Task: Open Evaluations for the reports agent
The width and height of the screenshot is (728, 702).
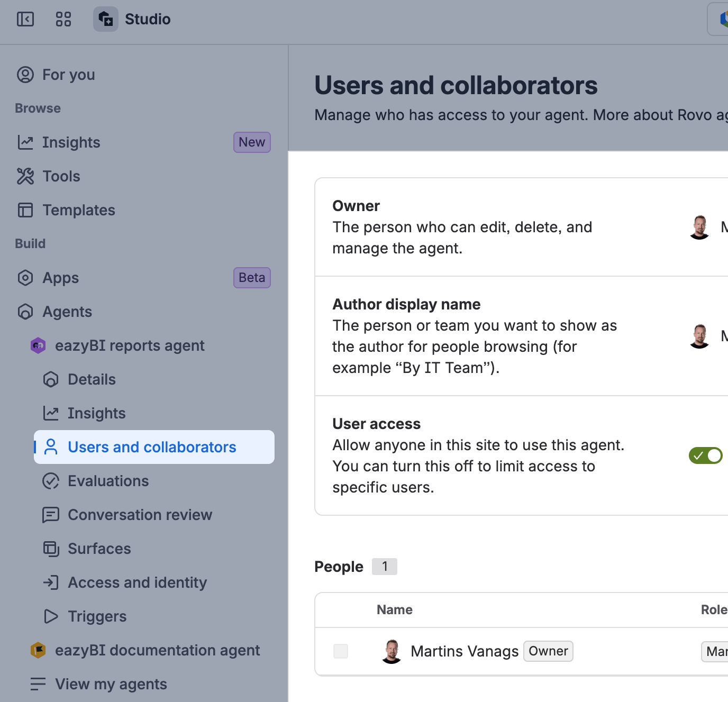Action: tap(108, 481)
